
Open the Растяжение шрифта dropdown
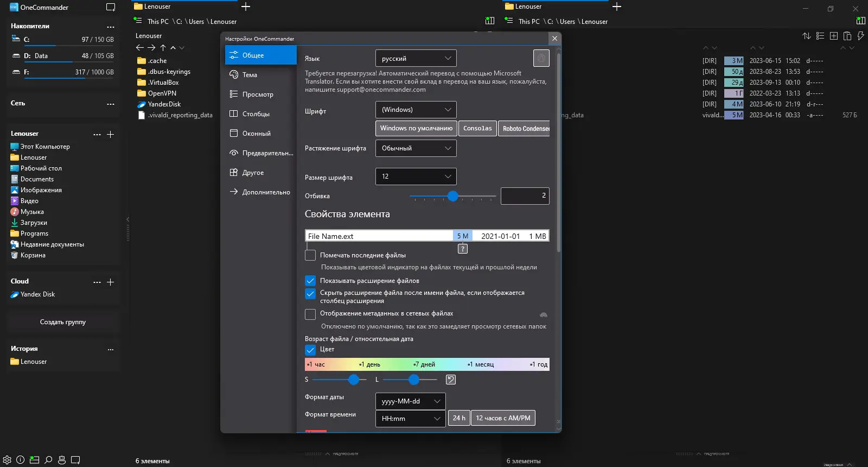coord(416,148)
